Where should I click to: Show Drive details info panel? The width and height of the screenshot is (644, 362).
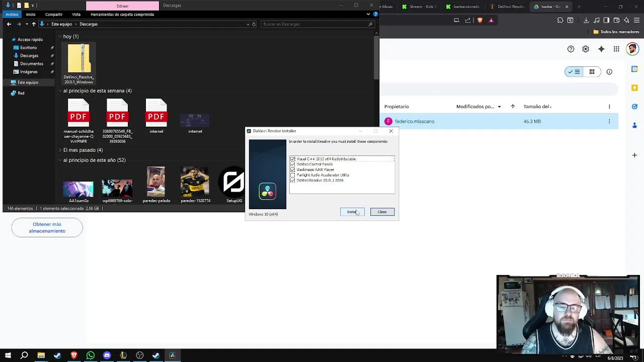(x=609, y=72)
